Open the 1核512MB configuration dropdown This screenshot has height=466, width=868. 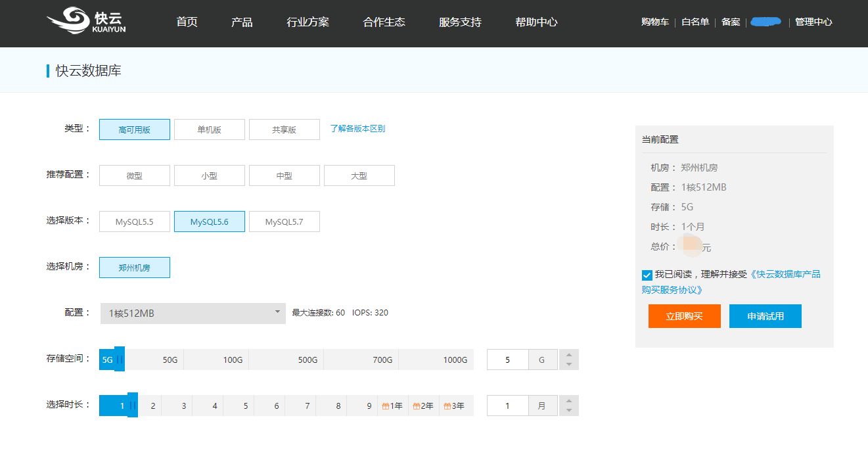pos(193,314)
